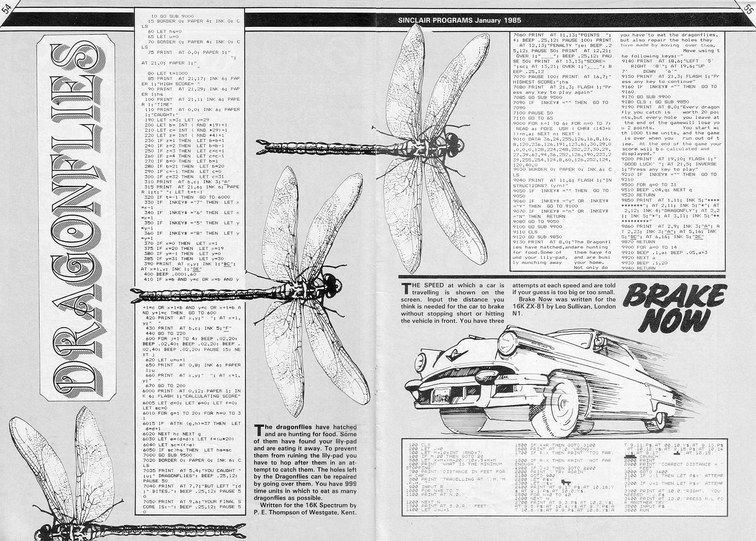Click the line '270 IF b=0 THEN LET b=1'
Viewport: 756px width, 541px height.
pos(181,161)
